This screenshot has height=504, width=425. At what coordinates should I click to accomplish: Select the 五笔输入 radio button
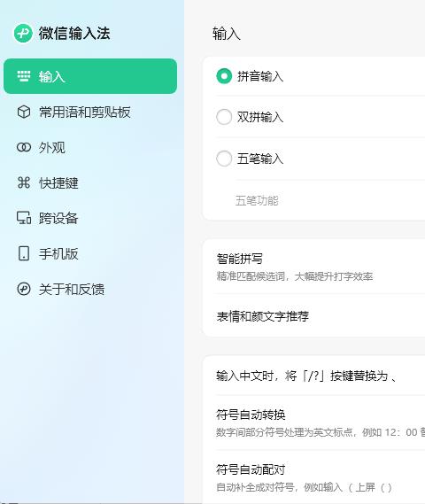click(224, 159)
